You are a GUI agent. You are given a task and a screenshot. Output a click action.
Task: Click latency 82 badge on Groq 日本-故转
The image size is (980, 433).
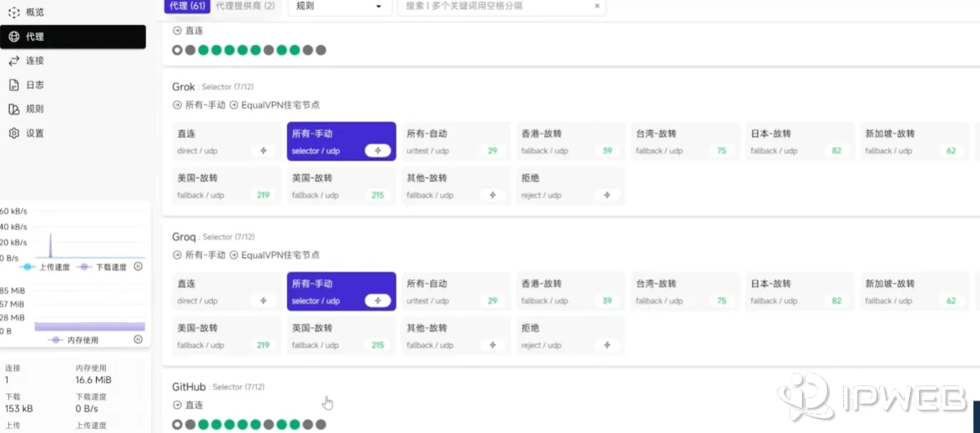tap(836, 300)
